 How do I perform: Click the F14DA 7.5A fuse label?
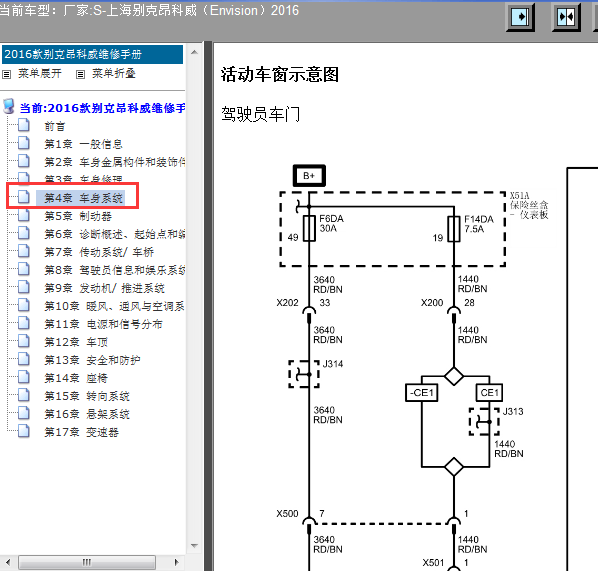(479, 224)
